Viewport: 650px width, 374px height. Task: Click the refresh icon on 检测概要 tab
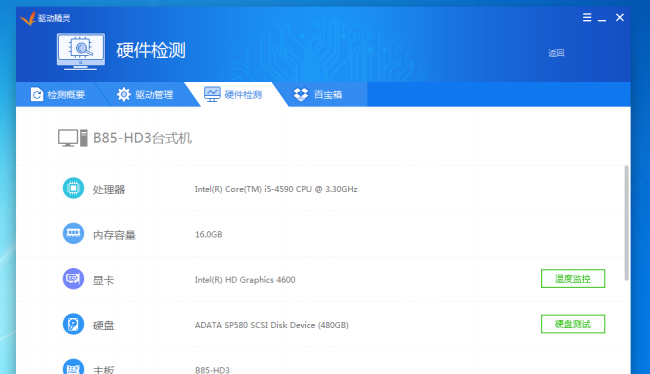click(37, 95)
